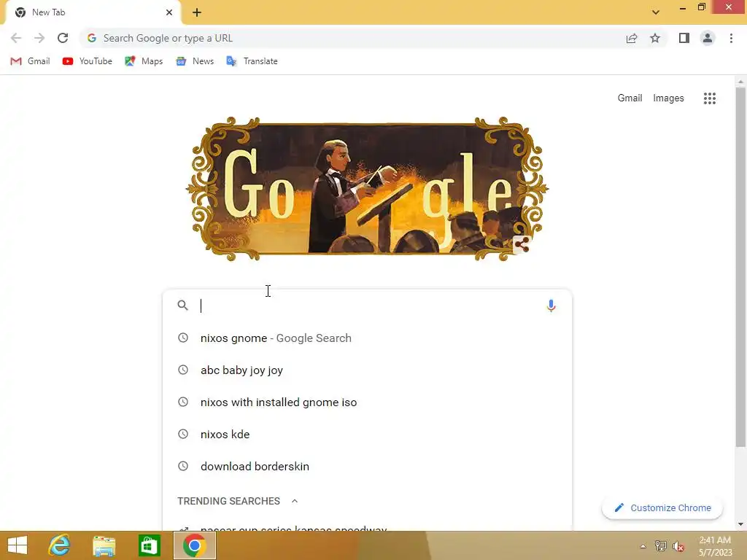Show hidden tray icons arrow
Screen dimensions: 747x560
(x=643, y=546)
